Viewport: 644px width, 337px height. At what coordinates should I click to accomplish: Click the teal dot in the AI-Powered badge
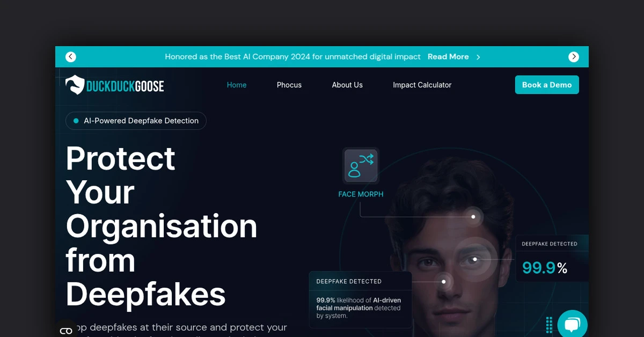click(x=76, y=121)
